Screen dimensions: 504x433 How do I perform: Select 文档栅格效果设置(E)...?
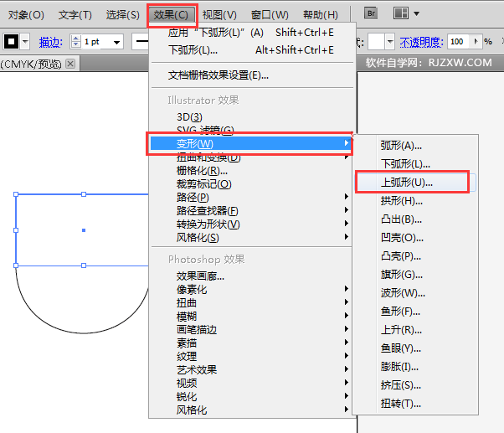252,75
